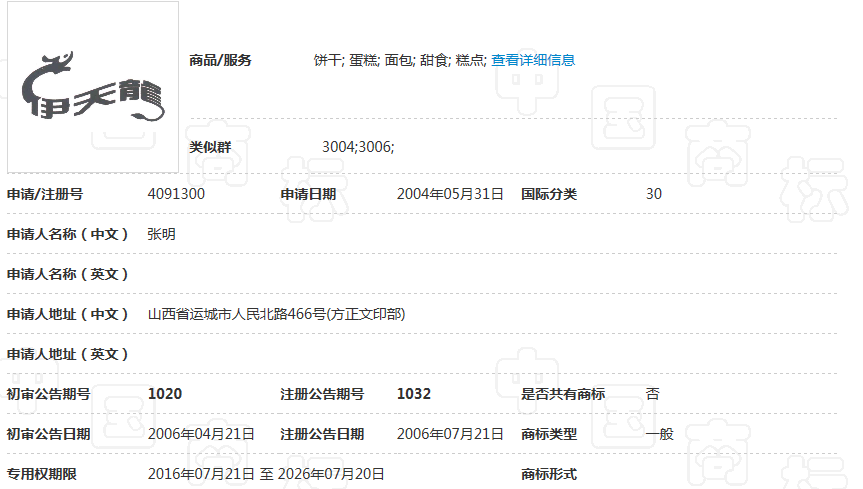Click the 是否共有商标 value 否
The image size is (863, 489).
(x=652, y=394)
